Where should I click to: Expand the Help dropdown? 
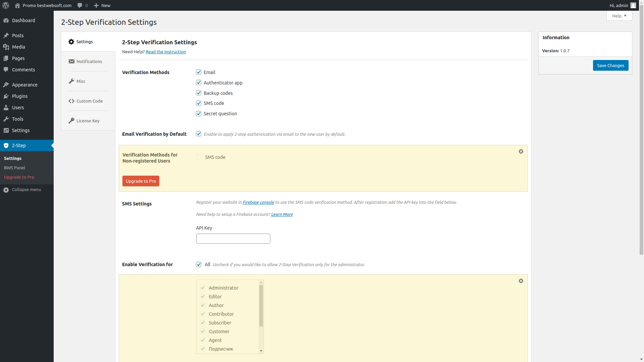tap(619, 16)
